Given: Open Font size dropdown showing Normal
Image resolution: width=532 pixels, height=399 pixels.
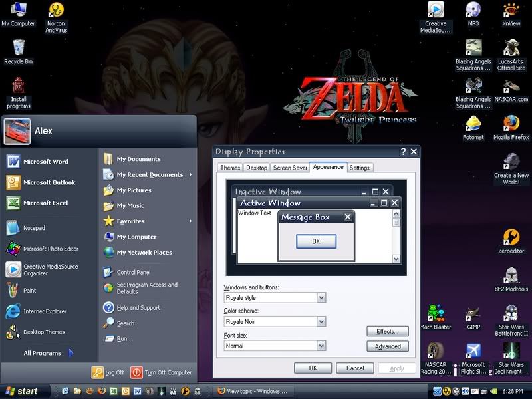Looking at the screenshot, I should pyautogui.click(x=321, y=346).
